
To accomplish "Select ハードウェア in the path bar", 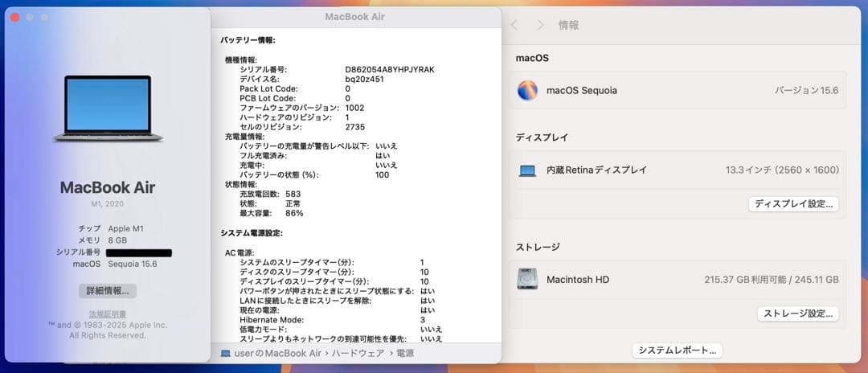I will coord(358,353).
